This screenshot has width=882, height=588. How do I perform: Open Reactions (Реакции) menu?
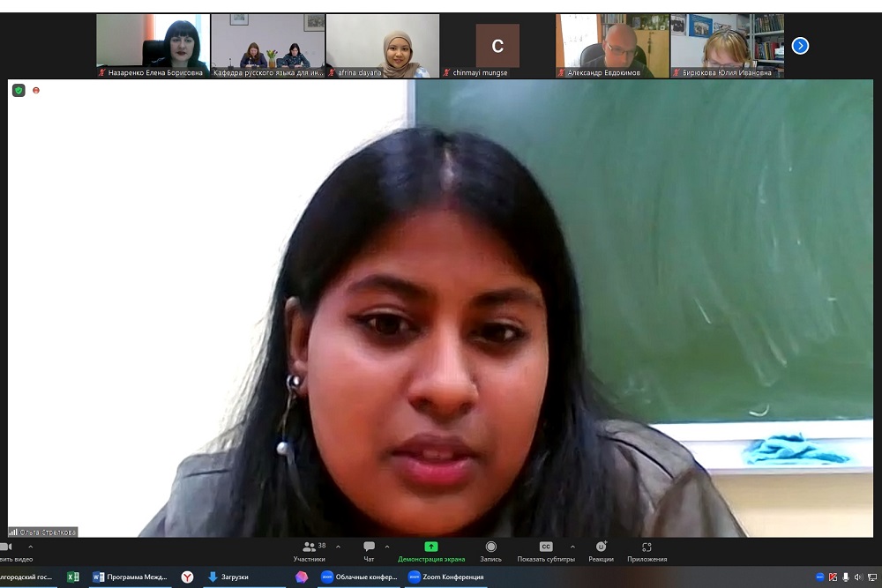tap(601, 550)
